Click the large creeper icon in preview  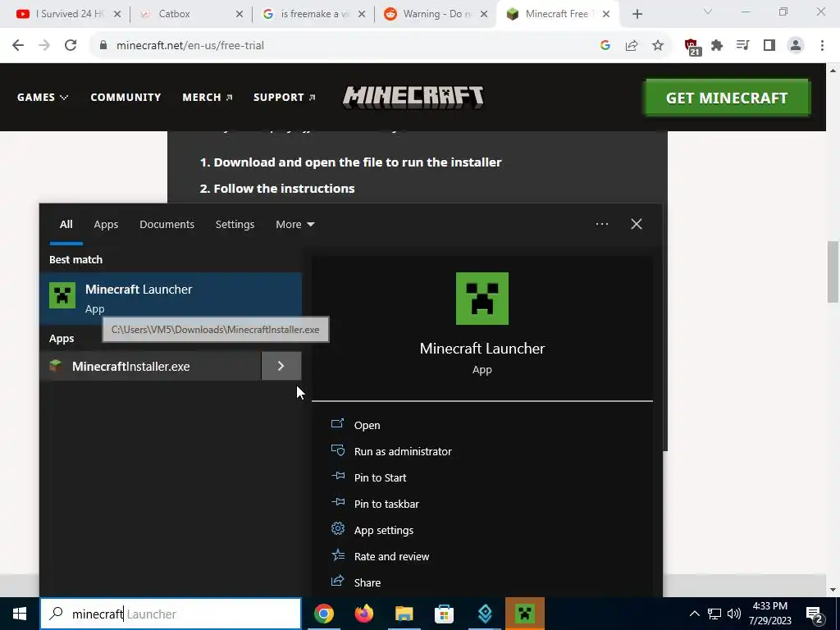[482, 299]
